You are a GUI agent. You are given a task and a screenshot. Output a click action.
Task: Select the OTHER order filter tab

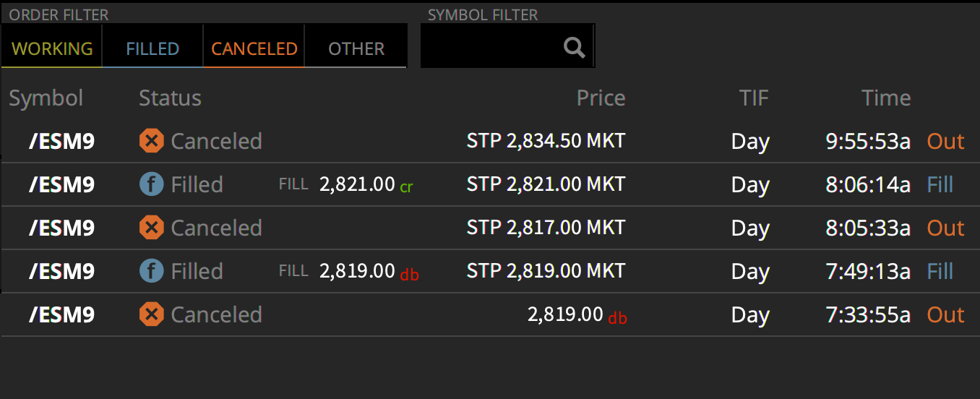click(356, 48)
